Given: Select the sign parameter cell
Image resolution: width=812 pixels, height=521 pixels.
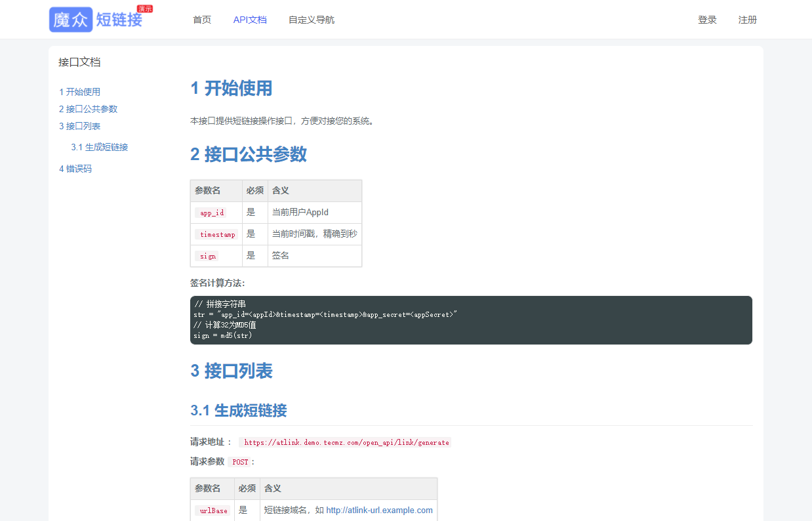Looking at the screenshot, I should 216,256.
